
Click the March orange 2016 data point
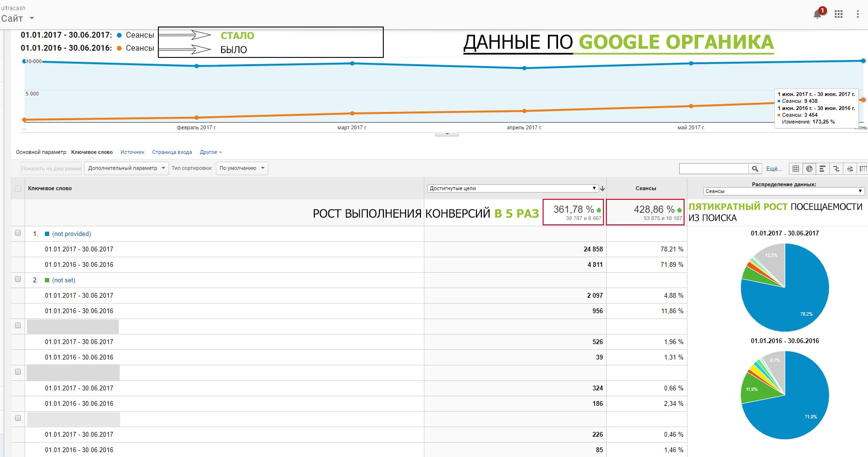[x=352, y=113]
